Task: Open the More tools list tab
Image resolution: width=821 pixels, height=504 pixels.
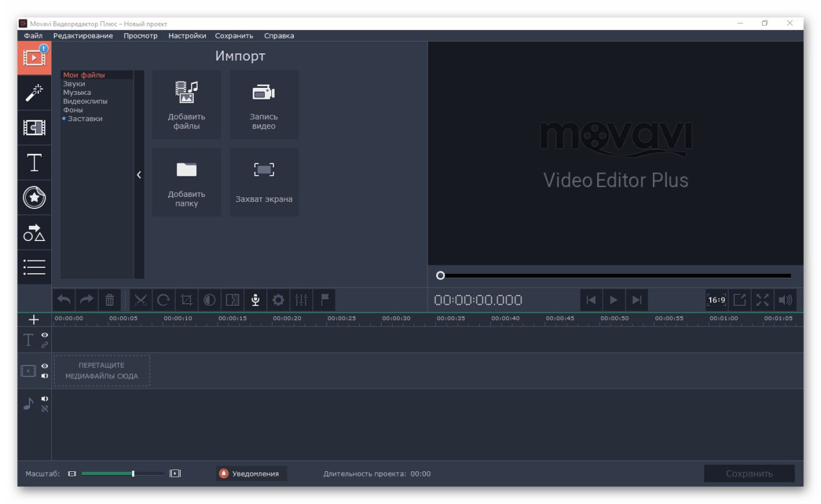Action: 34,267
